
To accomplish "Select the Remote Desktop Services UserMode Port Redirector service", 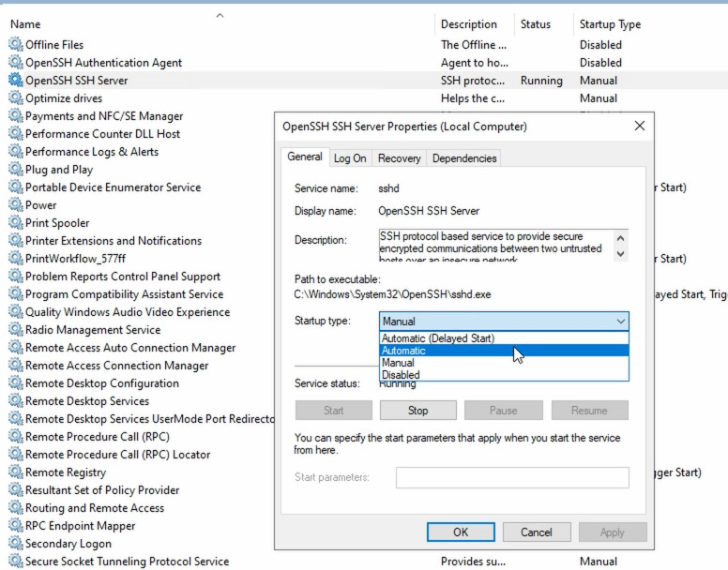I will pos(141,419).
